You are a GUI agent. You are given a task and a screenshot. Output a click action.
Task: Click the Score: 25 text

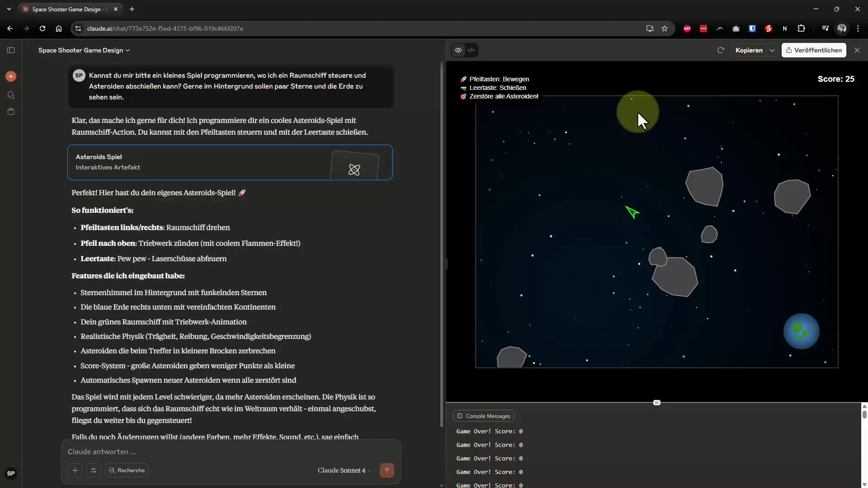tap(836, 79)
